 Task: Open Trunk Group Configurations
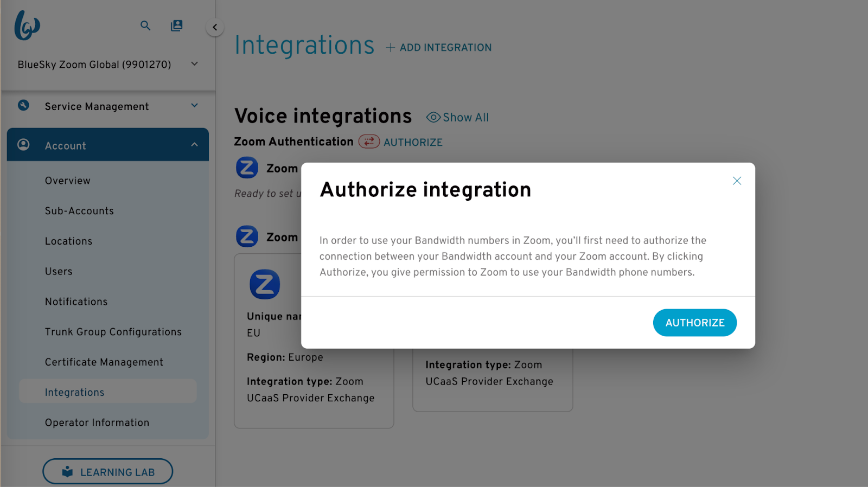(113, 332)
